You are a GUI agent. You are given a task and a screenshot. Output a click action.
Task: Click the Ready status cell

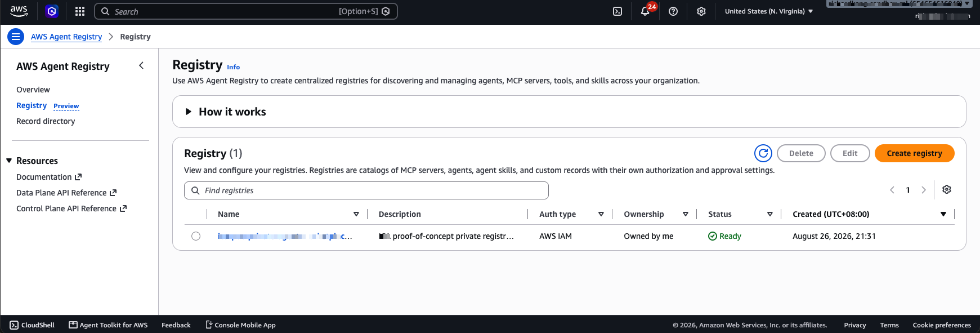coord(724,236)
